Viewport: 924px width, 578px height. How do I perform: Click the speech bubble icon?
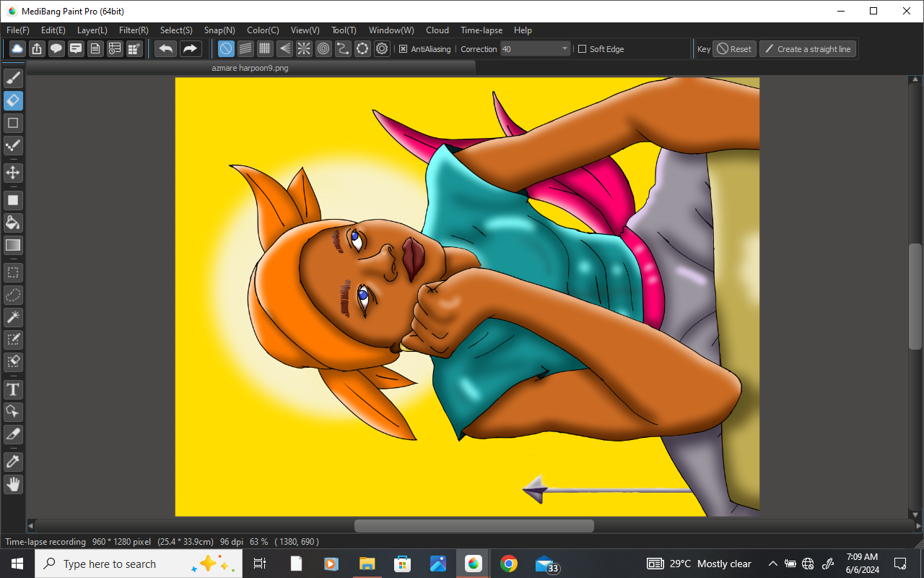pos(56,49)
